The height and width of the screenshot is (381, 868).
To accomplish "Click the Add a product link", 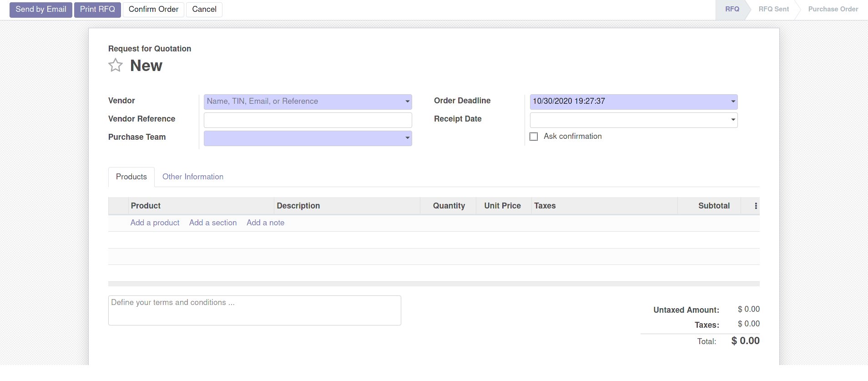I will [155, 223].
